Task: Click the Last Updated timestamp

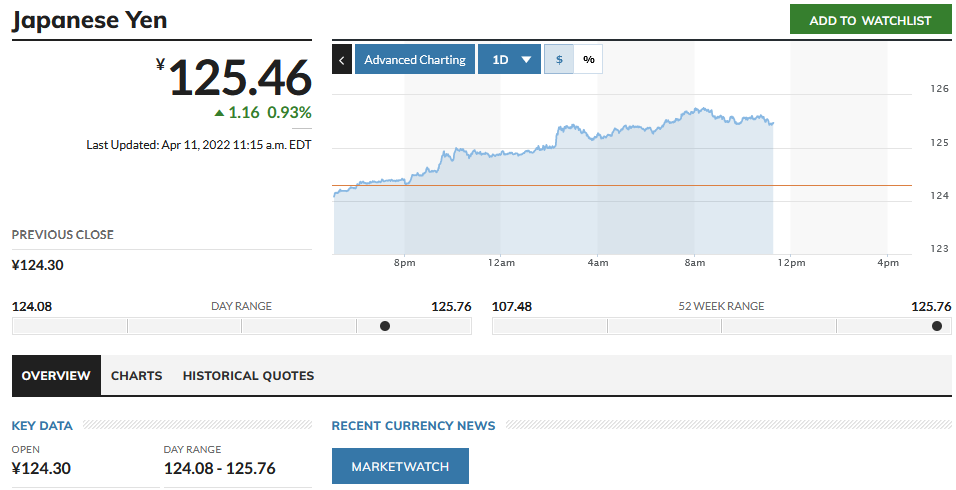Action: (199, 144)
